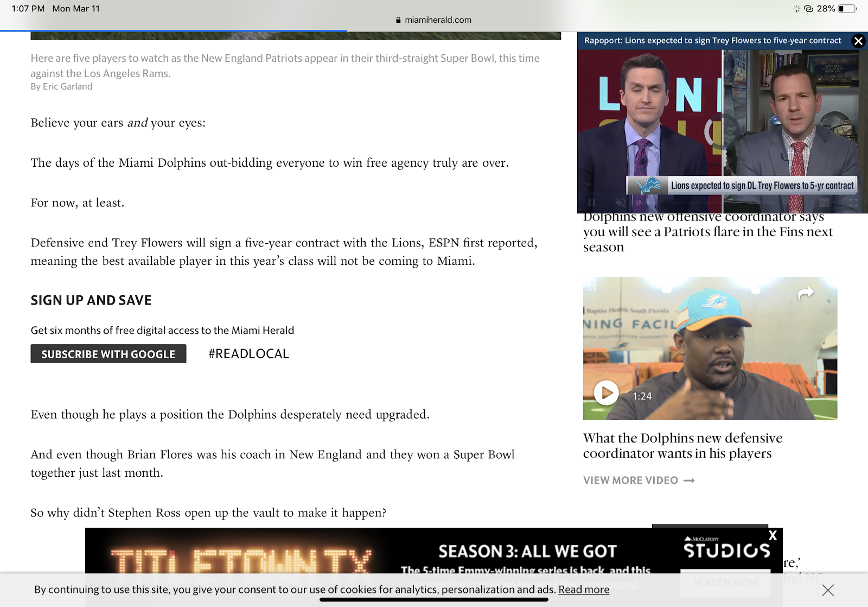
Task: Click the Season 3: All We Got ad text
Action: point(527,552)
